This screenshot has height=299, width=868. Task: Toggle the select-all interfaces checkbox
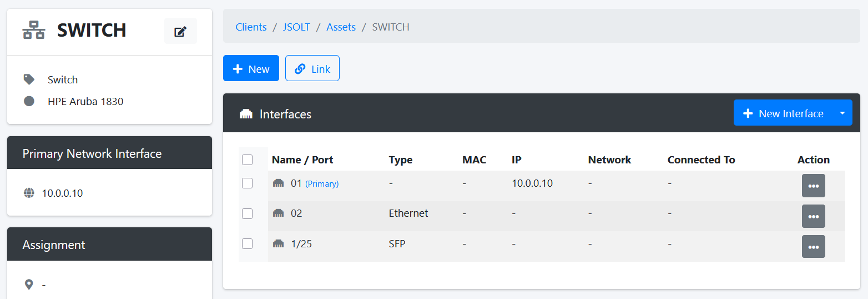pyautogui.click(x=248, y=160)
